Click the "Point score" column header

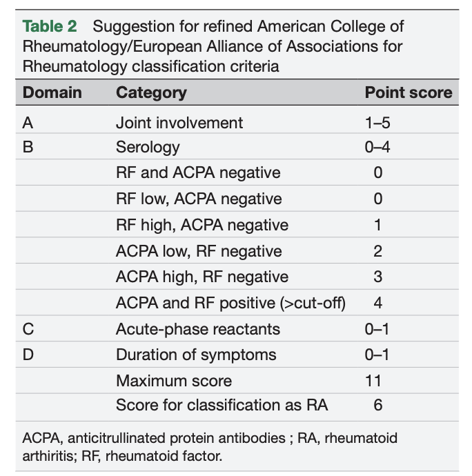click(x=409, y=92)
